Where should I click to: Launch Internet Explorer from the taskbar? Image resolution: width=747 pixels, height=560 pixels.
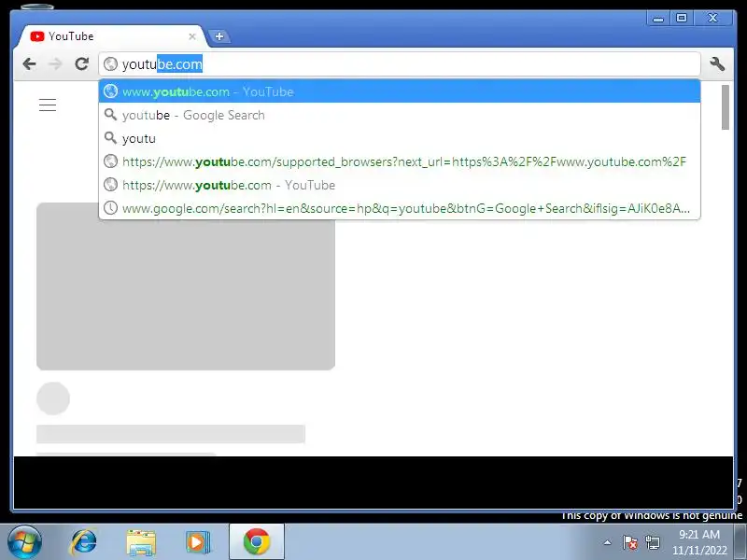click(83, 542)
